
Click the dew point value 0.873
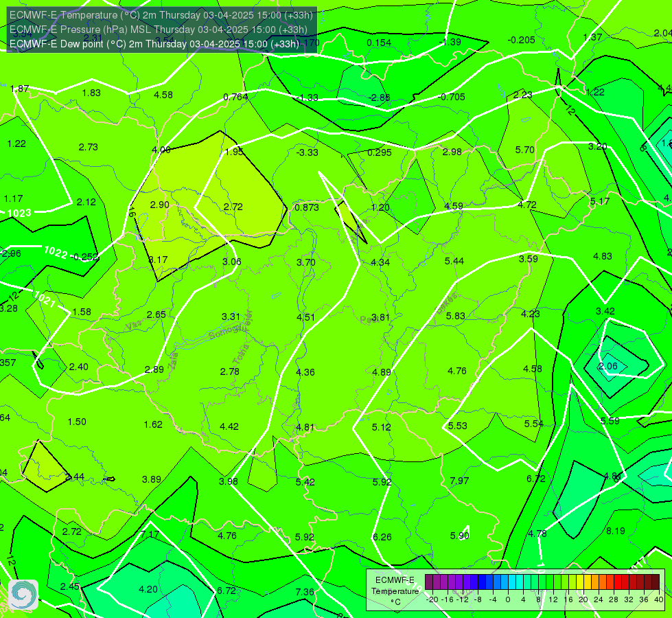307,207
